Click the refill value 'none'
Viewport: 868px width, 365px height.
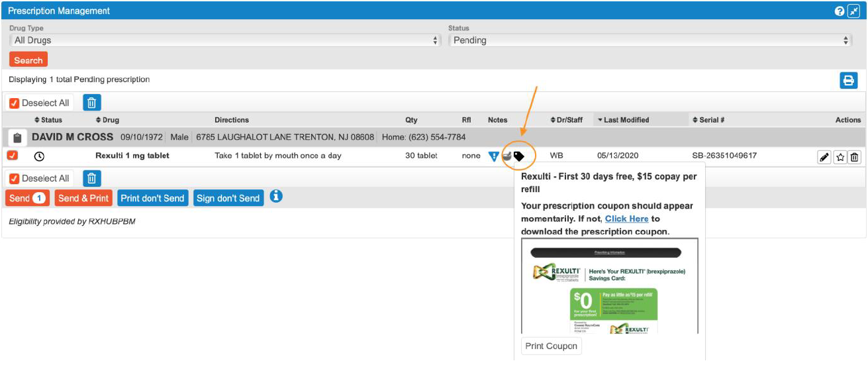coord(471,156)
